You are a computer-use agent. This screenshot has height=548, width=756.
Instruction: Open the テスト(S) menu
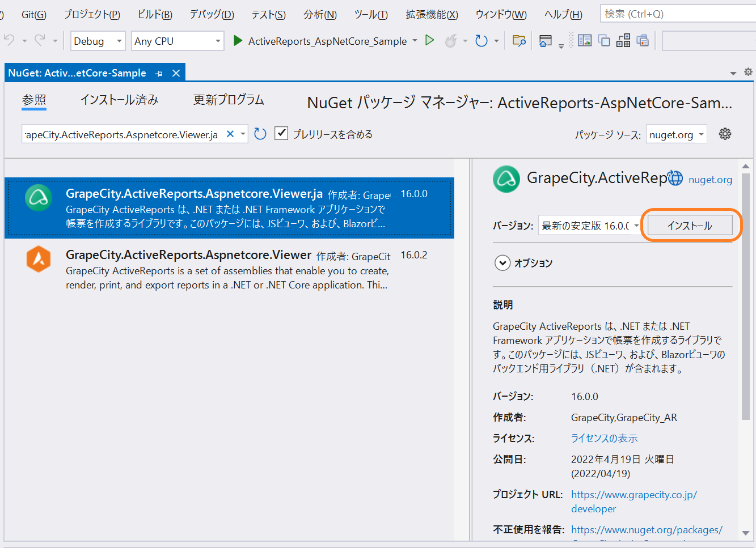(269, 14)
